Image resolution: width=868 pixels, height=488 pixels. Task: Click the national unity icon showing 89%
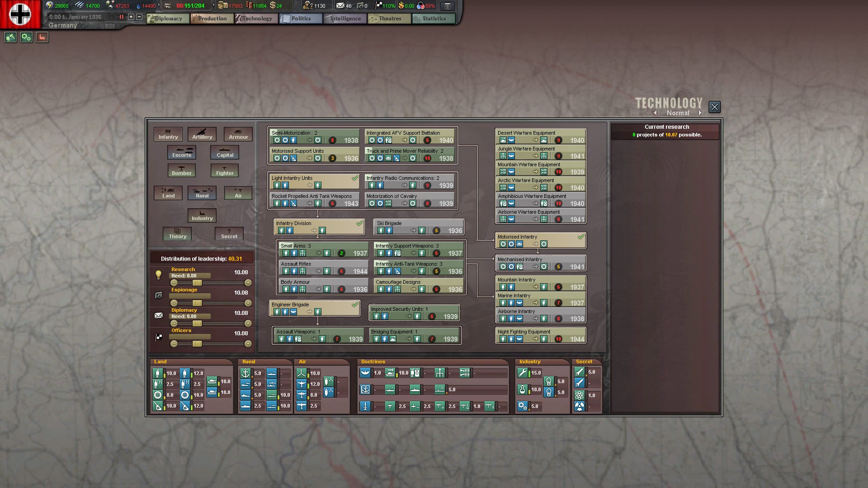pyautogui.click(x=421, y=6)
